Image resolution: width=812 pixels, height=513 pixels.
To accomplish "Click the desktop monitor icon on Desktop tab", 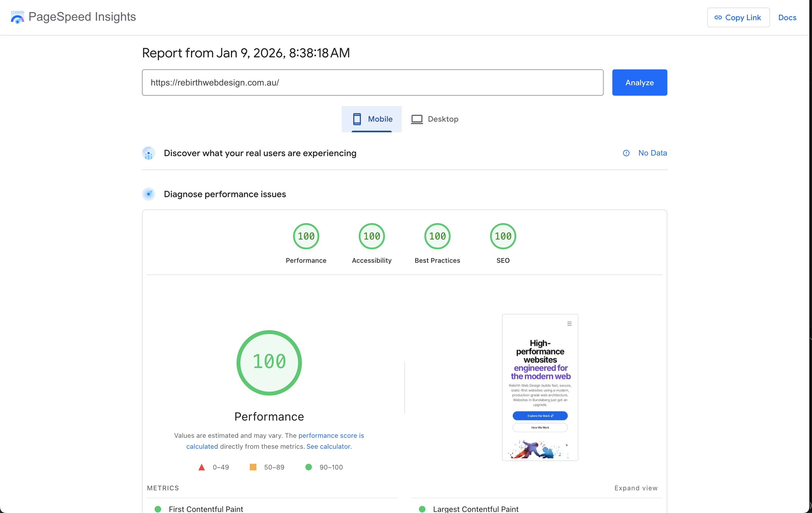I will tap(417, 119).
